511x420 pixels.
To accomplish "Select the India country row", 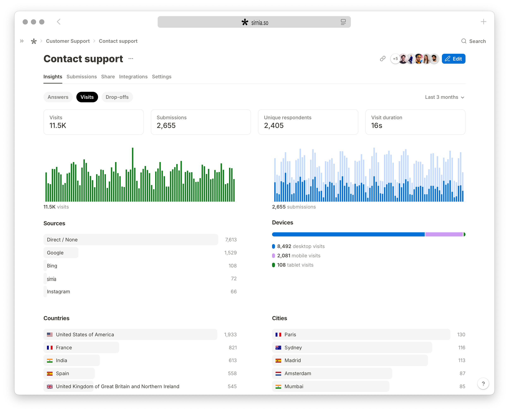I will [x=140, y=360].
